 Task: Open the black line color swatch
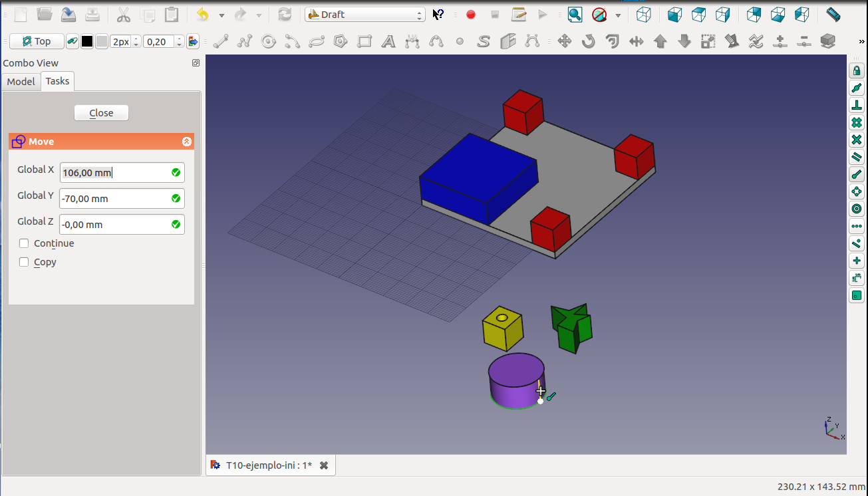pyautogui.click(x=87, y=42)
